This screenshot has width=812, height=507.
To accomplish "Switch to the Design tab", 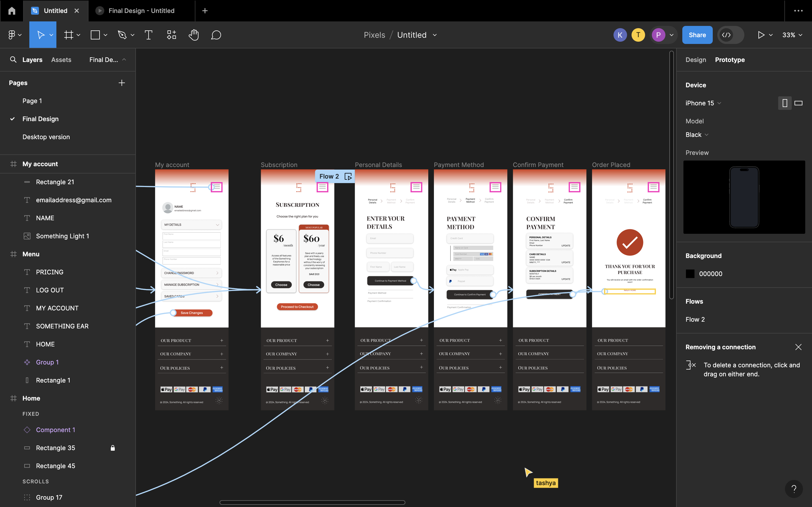I will click(x=696, y=60).
